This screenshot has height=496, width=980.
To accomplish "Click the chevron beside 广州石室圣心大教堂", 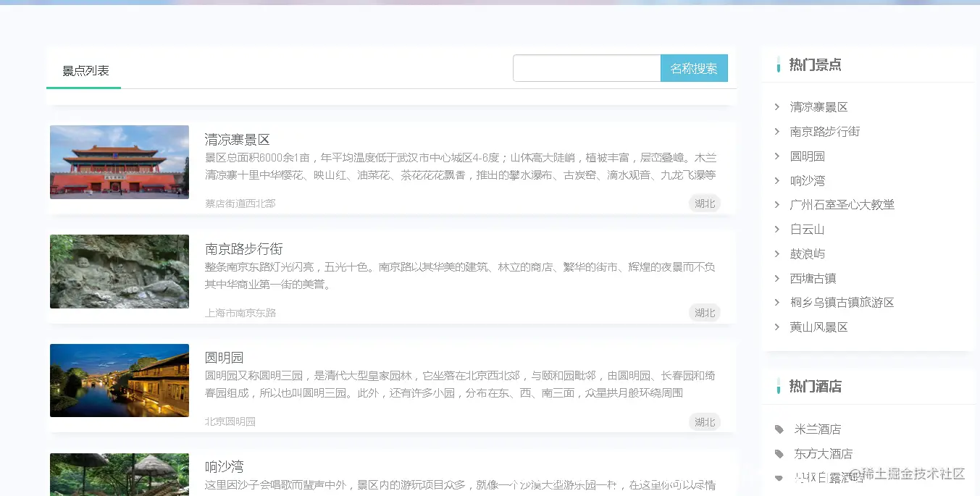I will (776, 205).
